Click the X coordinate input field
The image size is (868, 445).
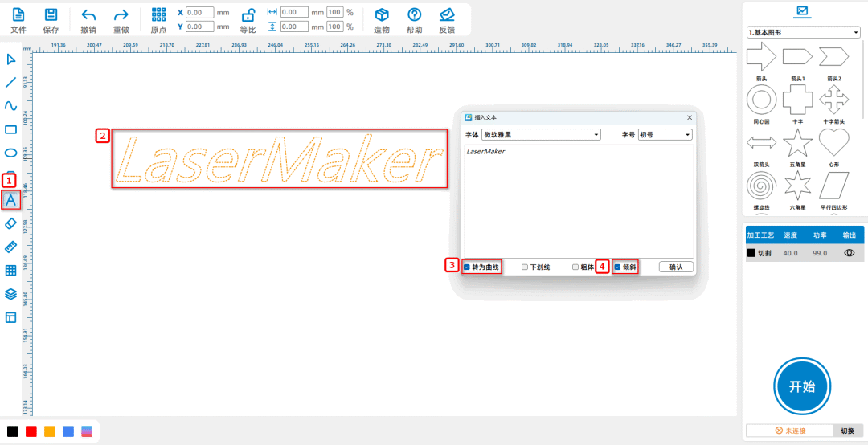(199, 13)
